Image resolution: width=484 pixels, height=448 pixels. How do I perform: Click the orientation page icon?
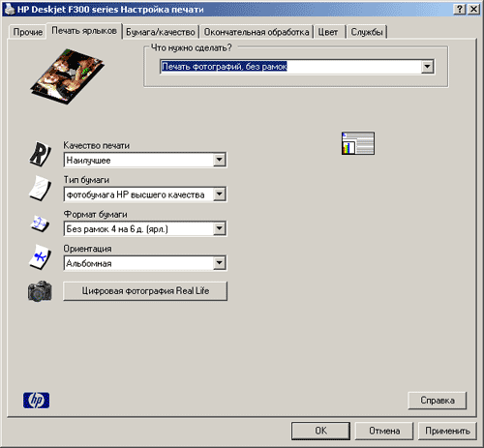[x=40, y=256]
